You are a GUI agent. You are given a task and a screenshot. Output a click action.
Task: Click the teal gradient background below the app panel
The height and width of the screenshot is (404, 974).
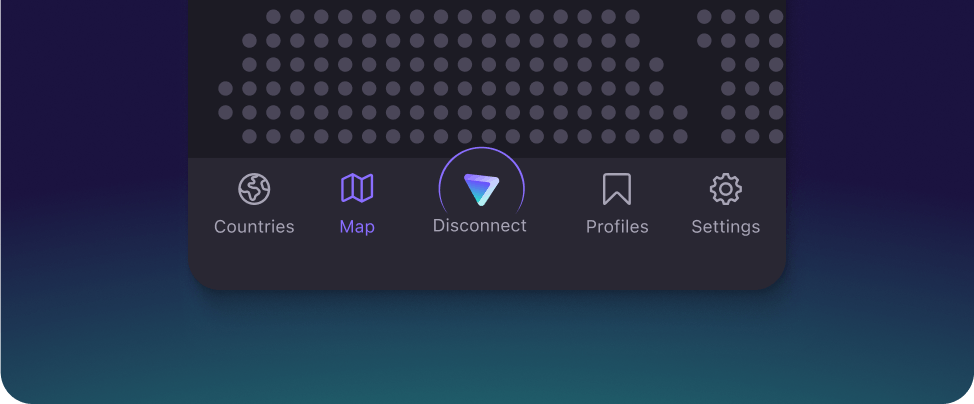(x=487, y=350)
